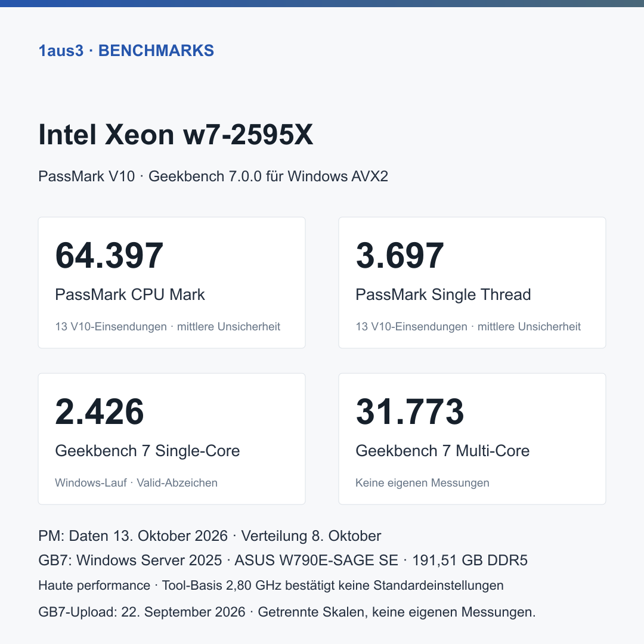Screen dimensions: 644x644
Task: Click the Geekbench 7 Multi-Core label
Action: [x=442, y=451]
